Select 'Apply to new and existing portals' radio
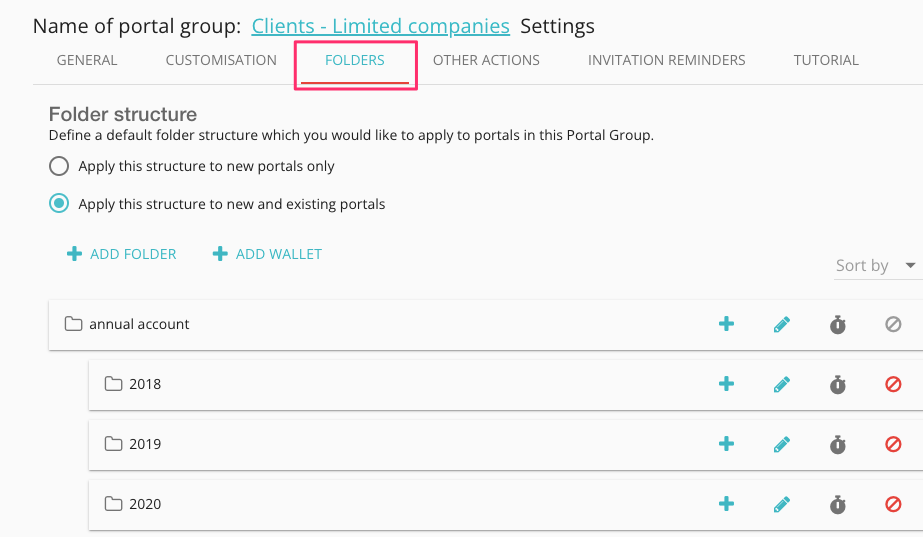The height and width of the screenshot is (537, 923). (60, 204)
